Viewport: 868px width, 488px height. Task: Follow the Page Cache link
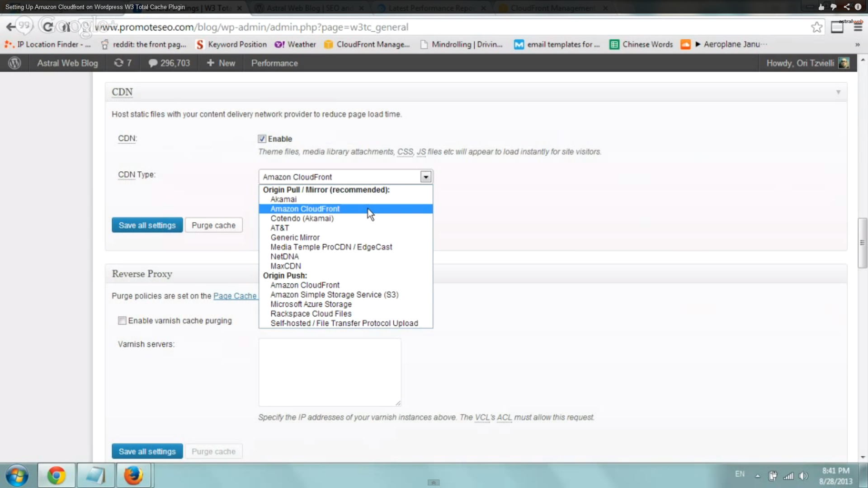tap(235, 296)
